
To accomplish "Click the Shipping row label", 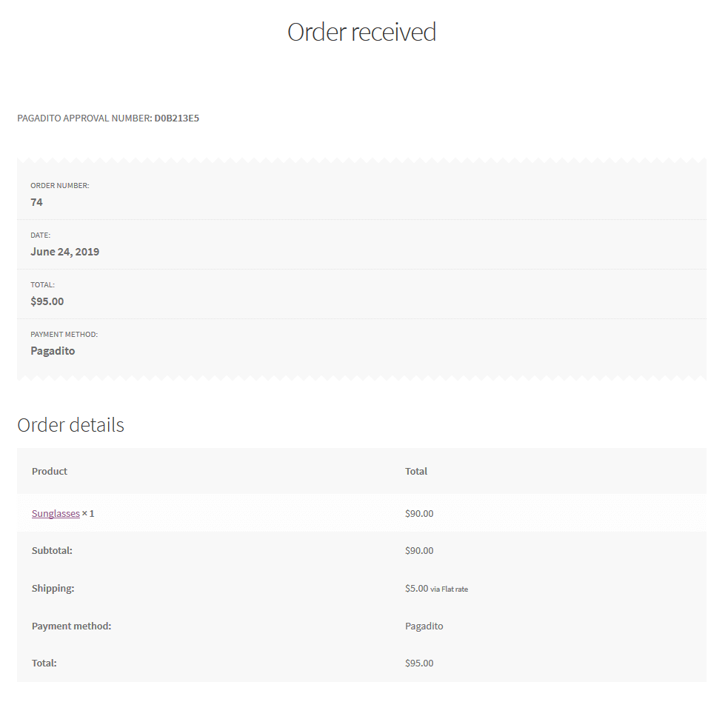I will [53, 588].
